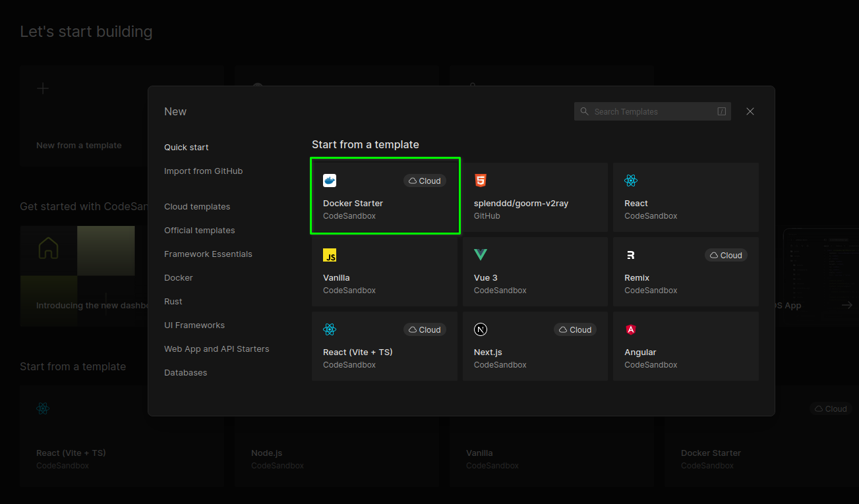This screenshot has height=504, width=859.
Task: Click the green Vue logo icon
Action: [x=481, y=255]
